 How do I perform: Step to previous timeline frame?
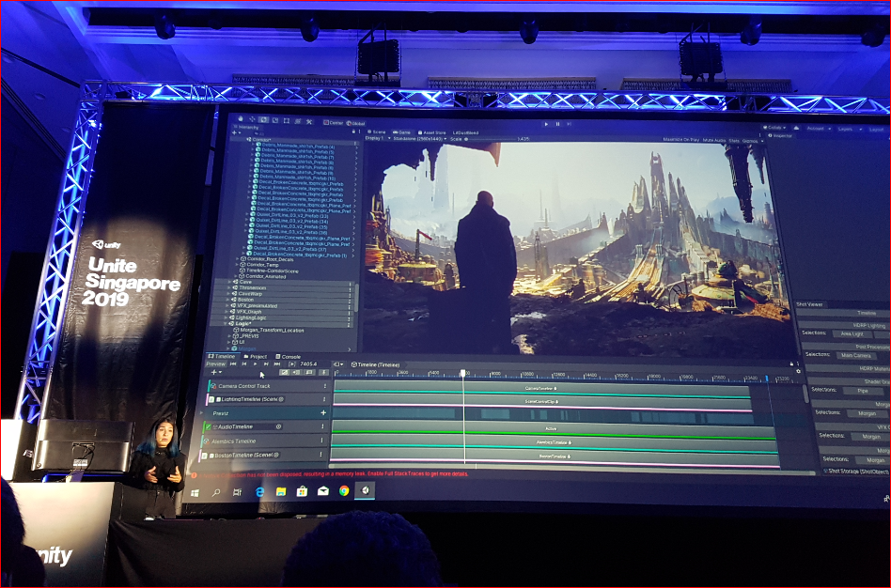click(x=244, y=364)
